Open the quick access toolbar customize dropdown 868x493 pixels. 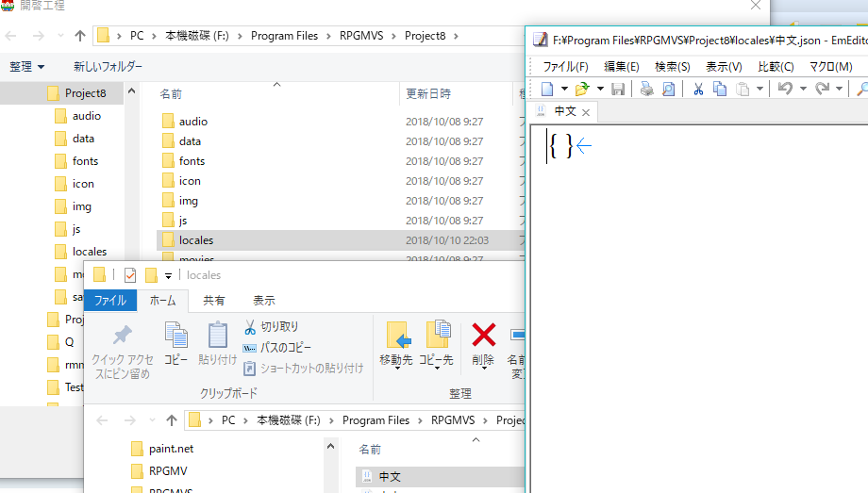coord(168,275)
